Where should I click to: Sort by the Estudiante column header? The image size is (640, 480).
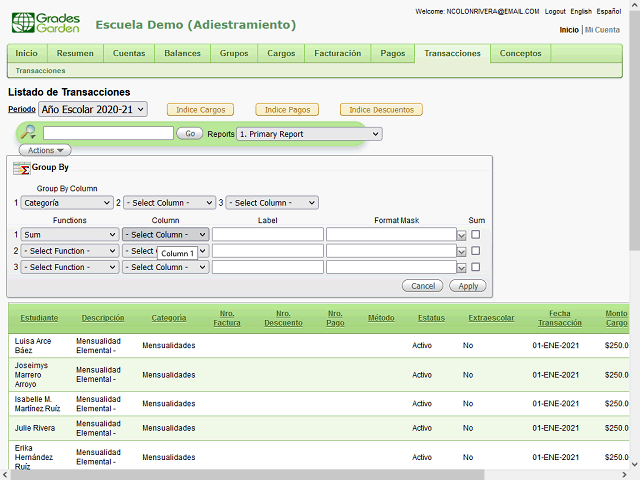pos(39,318)
